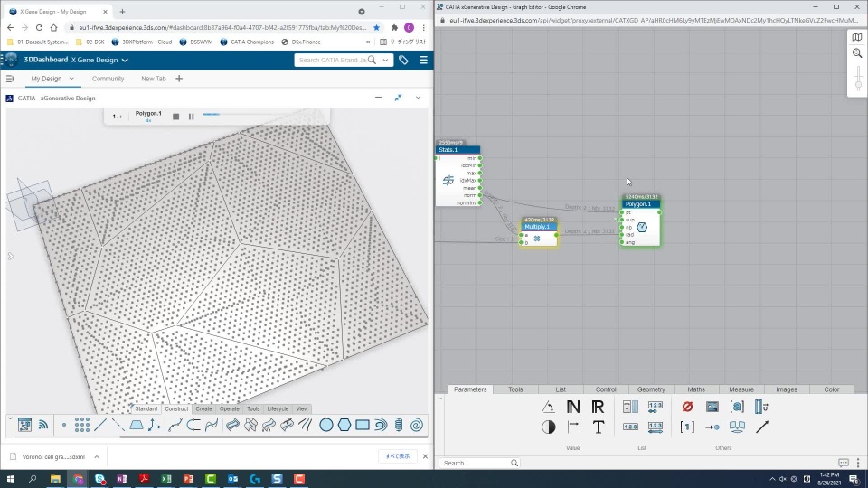Image resolution: width=868 pixels, height=488 pixels.
Task: Pause the Polygon.1 computation
Action: pyautogui.click(x=191, y=117)
